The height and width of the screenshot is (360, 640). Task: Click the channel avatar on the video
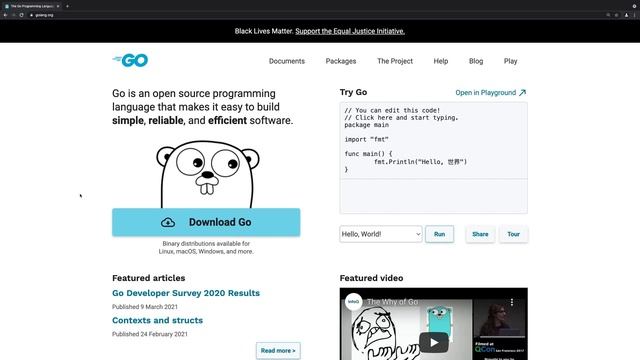click(x=353, y=302)
